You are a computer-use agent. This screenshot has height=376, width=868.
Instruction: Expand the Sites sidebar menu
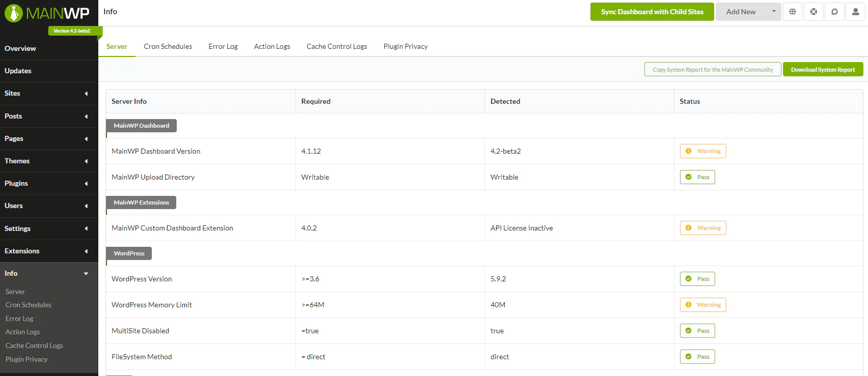tap(49, 94)
